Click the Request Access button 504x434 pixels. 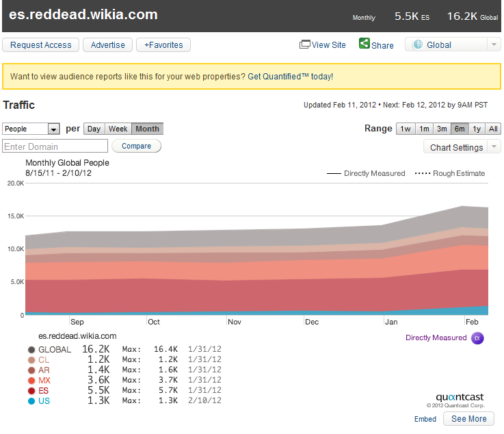click(x=40, y=44)
